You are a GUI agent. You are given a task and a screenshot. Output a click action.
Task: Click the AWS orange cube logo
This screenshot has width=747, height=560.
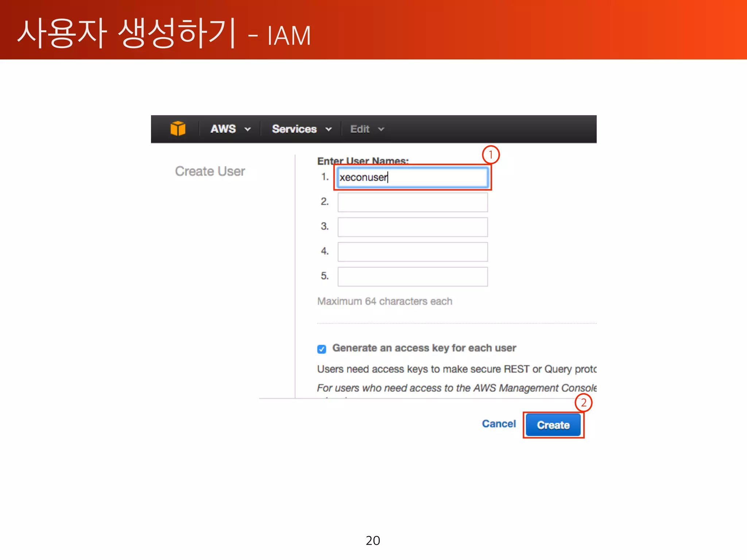178,128
